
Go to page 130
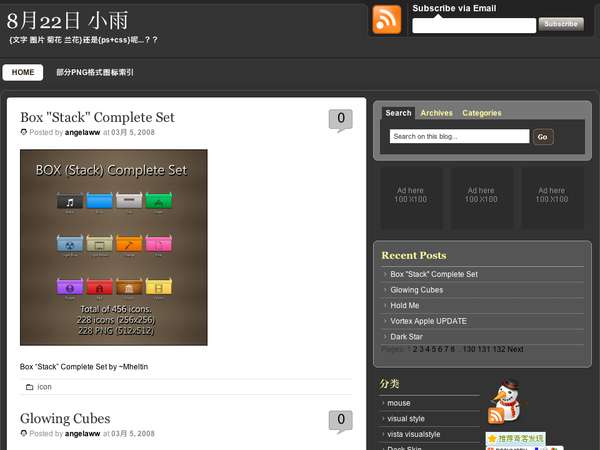coord(469,349)
